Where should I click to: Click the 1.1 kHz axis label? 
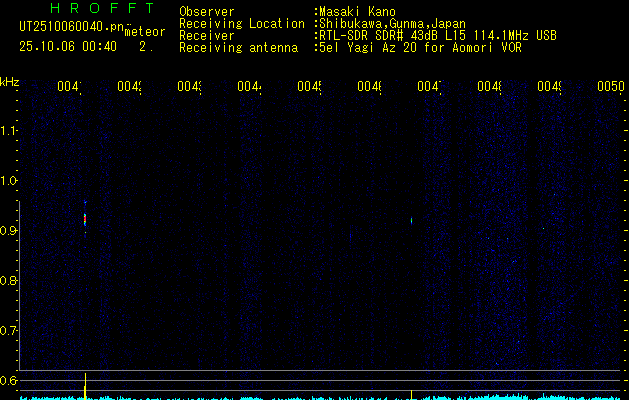click(x=8, y=131)
